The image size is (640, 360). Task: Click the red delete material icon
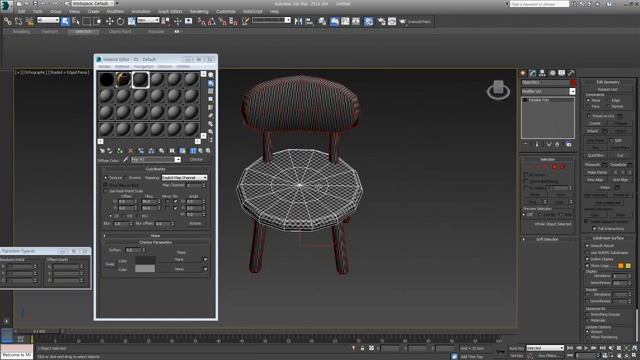tap(131, 151)
